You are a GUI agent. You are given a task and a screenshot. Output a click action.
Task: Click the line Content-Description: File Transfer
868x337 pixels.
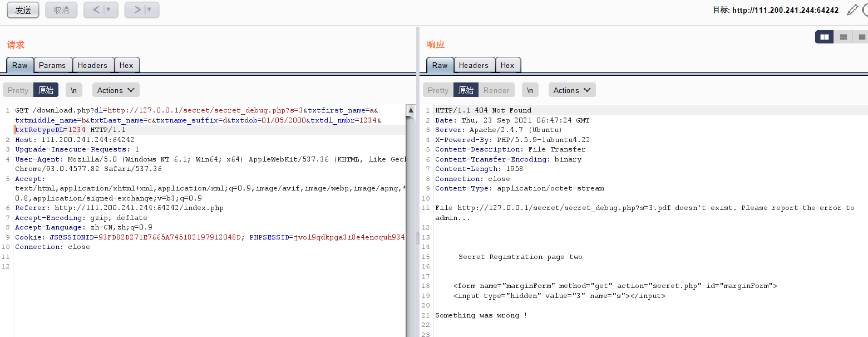coord(510,149)
